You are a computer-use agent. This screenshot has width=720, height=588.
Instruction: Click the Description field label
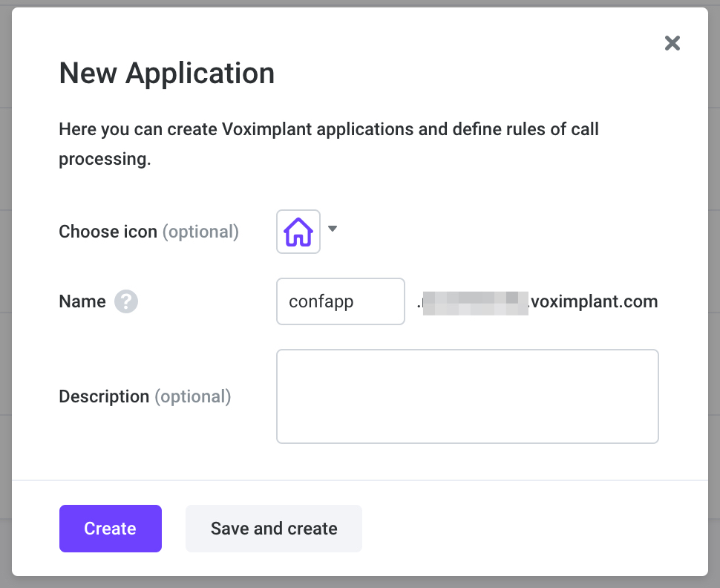click(104, 396)
